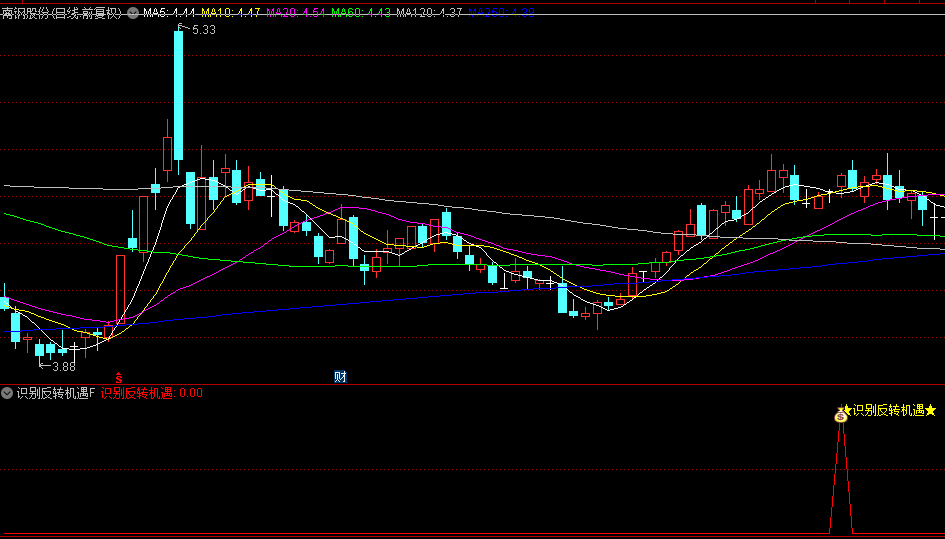Expand the 识别反转机遇F indicator dropdown arrow

click(x=7, y=393)
